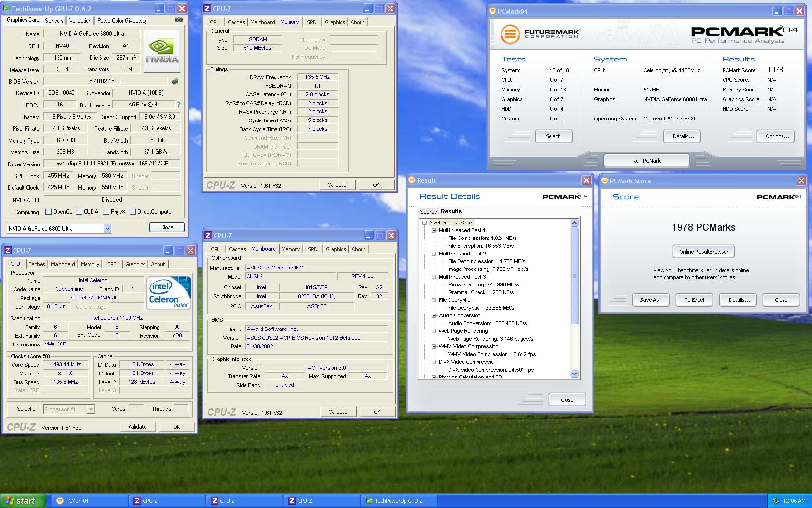Collapse the File Decryption node
The image size is (812, 508).
434,300
